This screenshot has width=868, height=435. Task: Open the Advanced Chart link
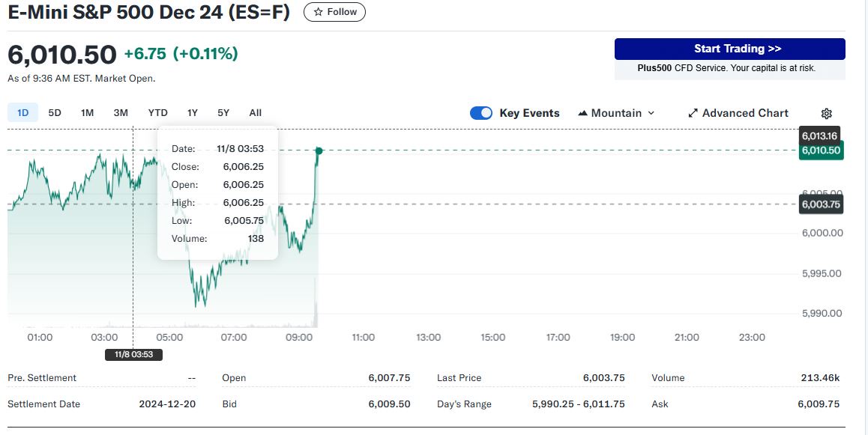pos(738,113)
